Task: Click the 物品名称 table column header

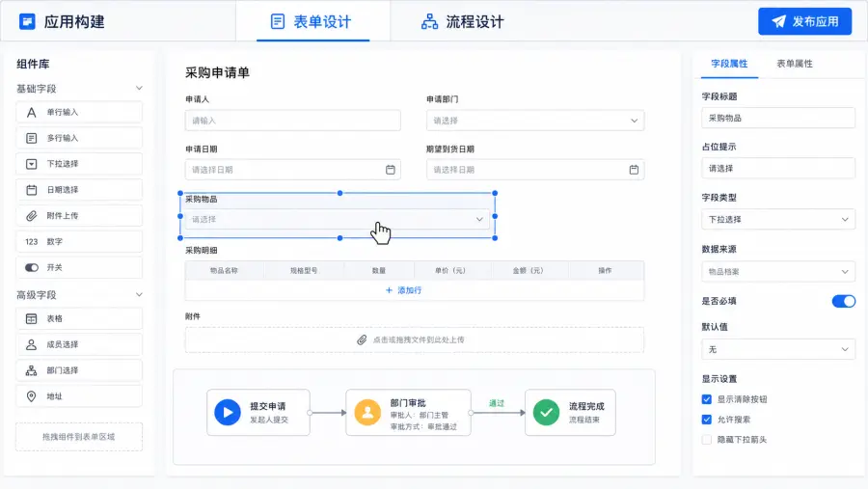Action: point(224,271)
